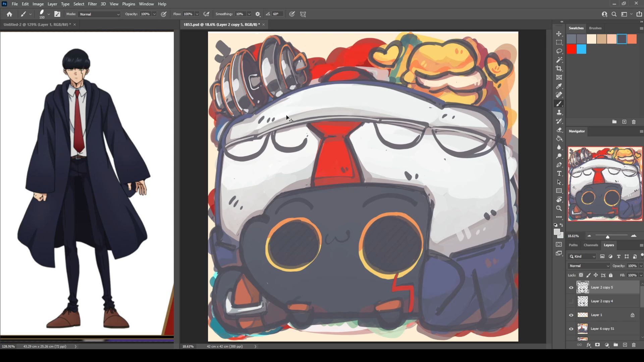This screenshot has height=362, width=644.
Task: Select the Eraser tool
Action: tap(559, 130)
